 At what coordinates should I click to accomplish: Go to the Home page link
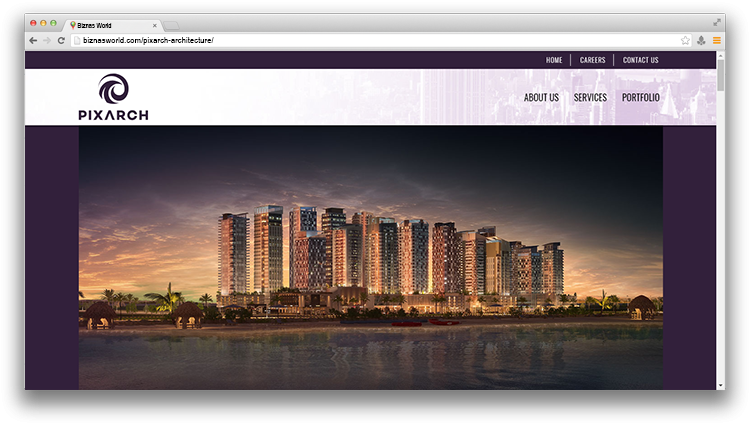pos(554,60)
